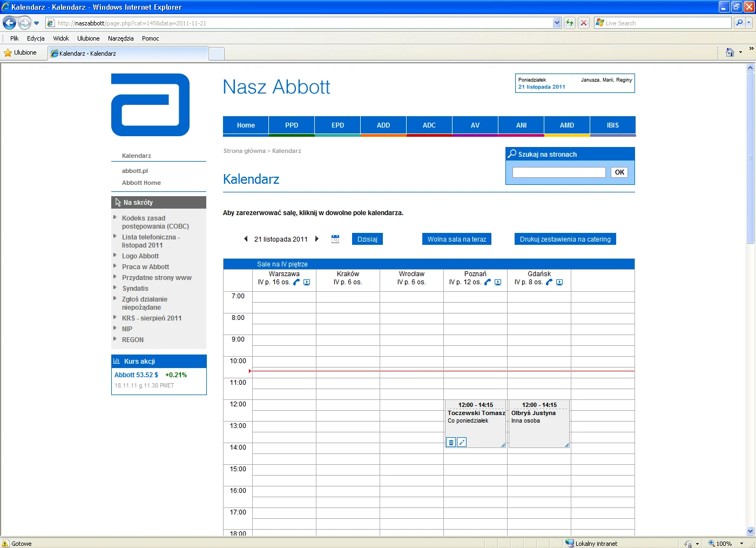Open the Plik menu

tap(15, 38)
